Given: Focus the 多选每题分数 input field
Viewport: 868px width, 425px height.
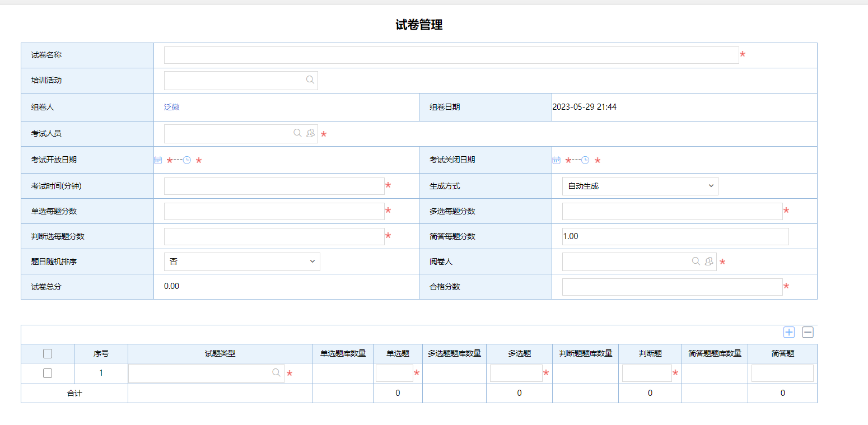Looking at the screenshot, I should coord(672,211).
